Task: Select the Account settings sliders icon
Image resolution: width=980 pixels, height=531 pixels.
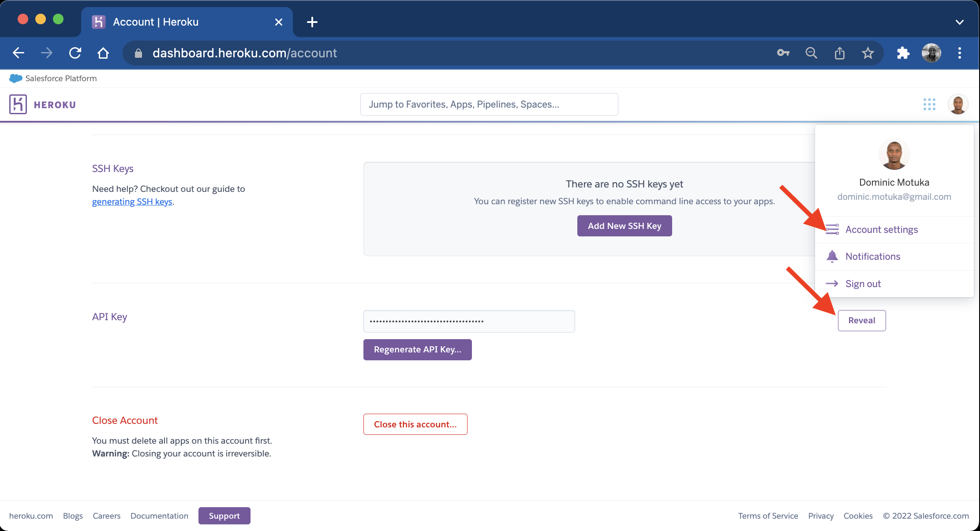Action: [833, 229]
